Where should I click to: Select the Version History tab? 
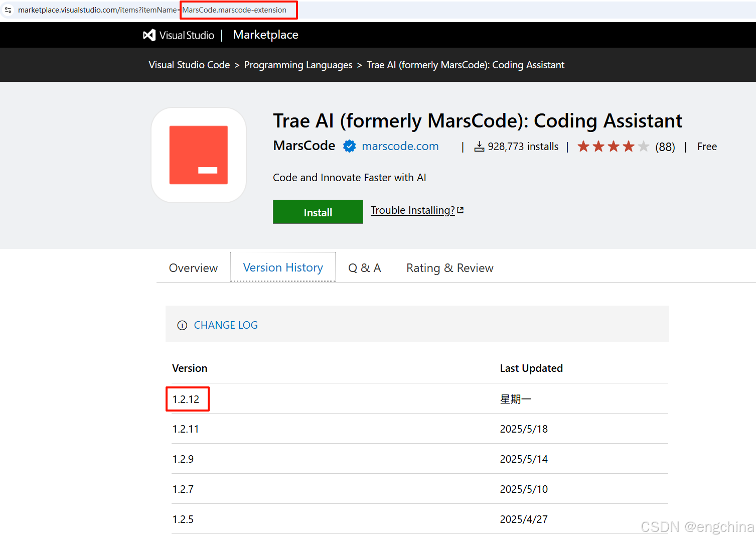283,267
